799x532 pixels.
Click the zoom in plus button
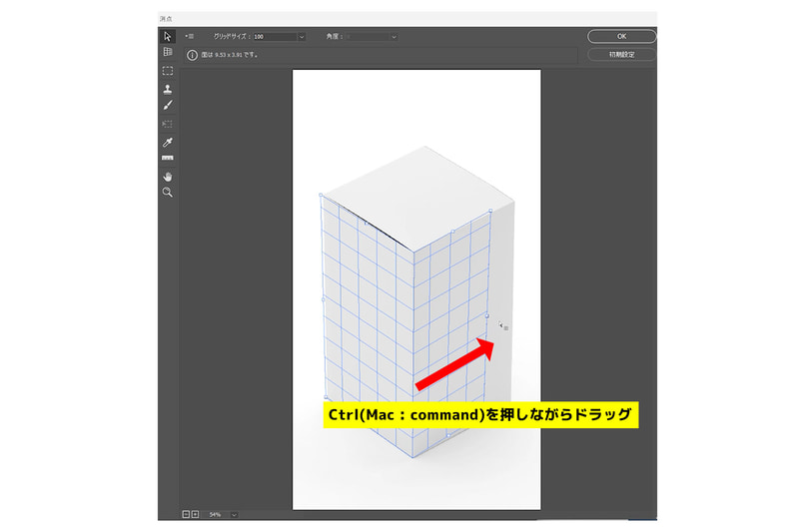point(195,515)
